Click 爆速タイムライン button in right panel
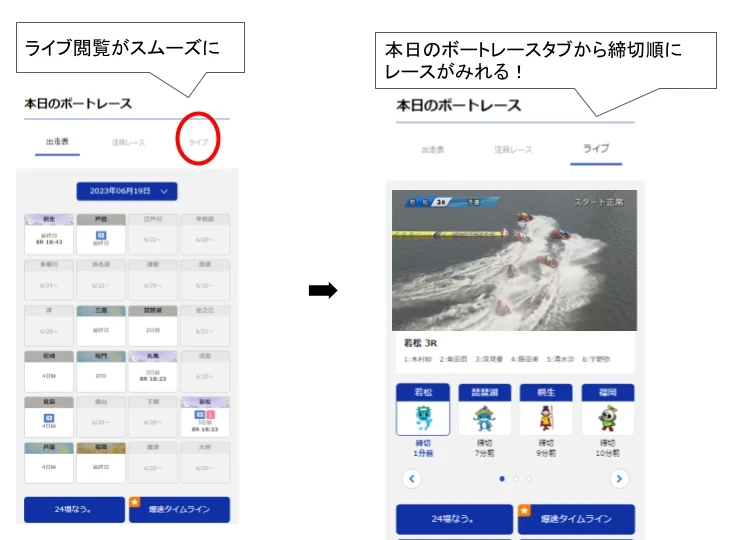This screenshot has height=540, width=730. pyautogui.click(x=576, y=519)
